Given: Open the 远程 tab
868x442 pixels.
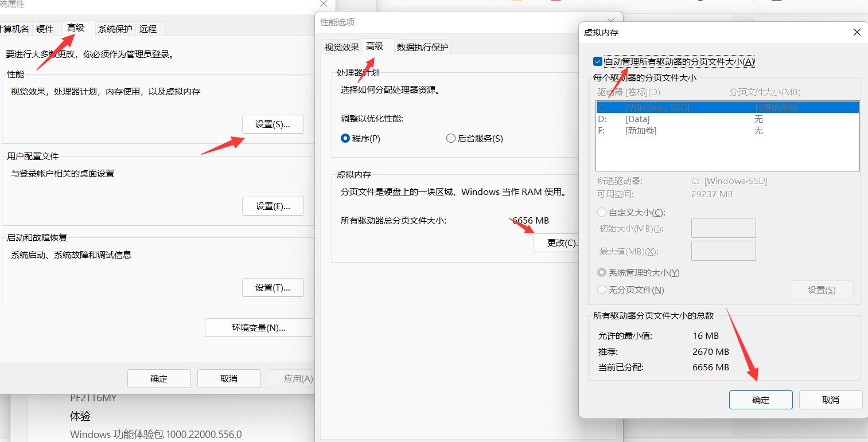Looking at the screenshot, I should click(148, 29).
